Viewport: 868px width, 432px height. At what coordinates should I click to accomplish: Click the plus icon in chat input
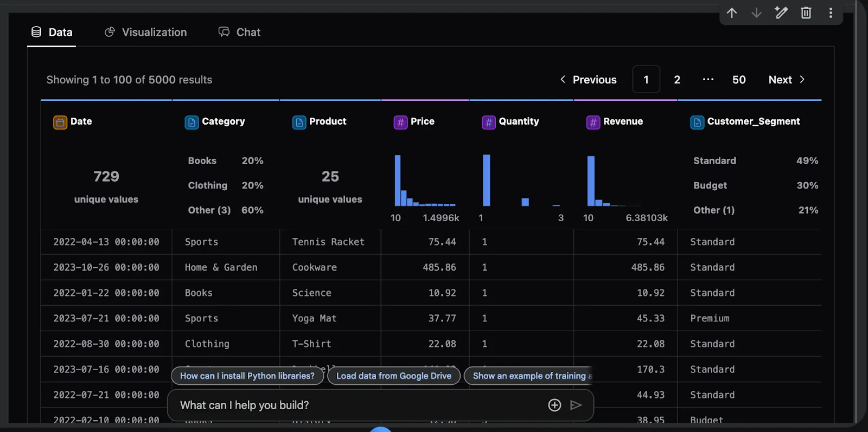(554, 405)
